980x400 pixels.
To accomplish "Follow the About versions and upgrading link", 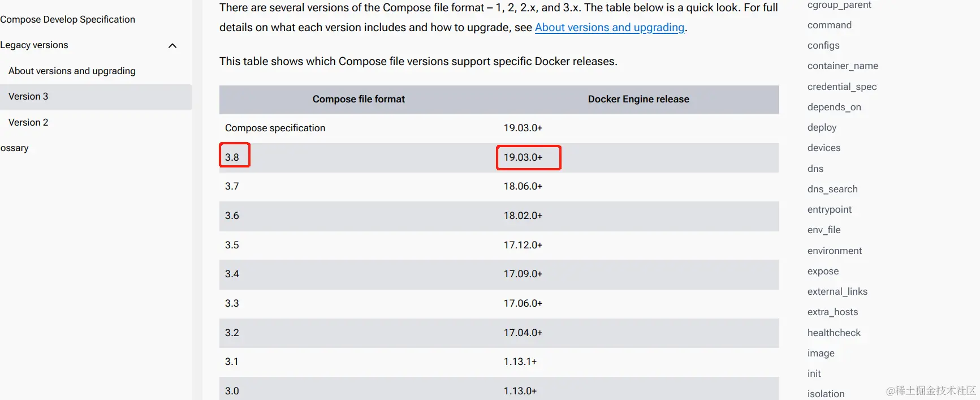I will (x=610, y=27).
